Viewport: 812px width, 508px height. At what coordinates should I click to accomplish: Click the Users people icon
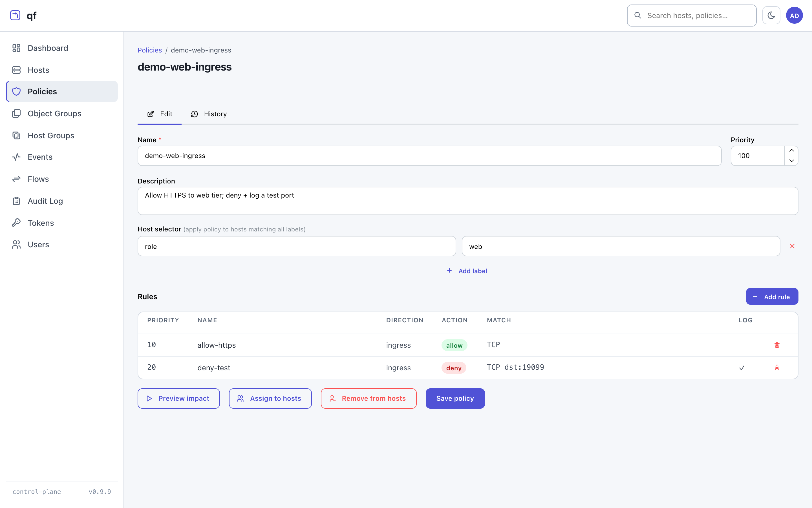click(16, 245)
